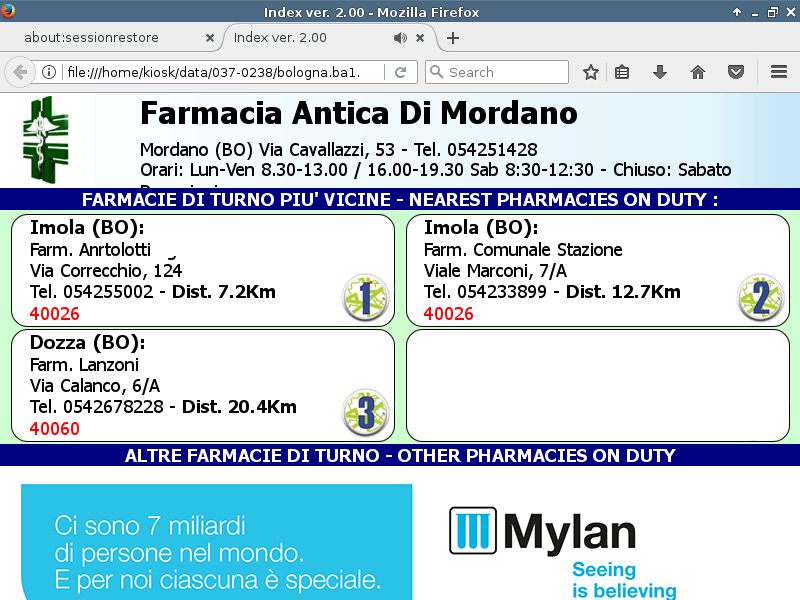Close the about:sessionrestore tab

[209, 38]
